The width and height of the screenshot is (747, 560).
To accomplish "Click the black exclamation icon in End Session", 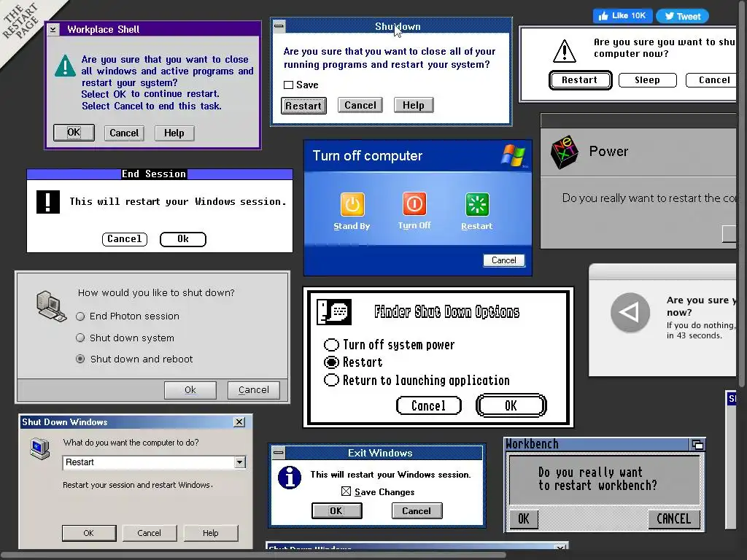I will (48, 201).
